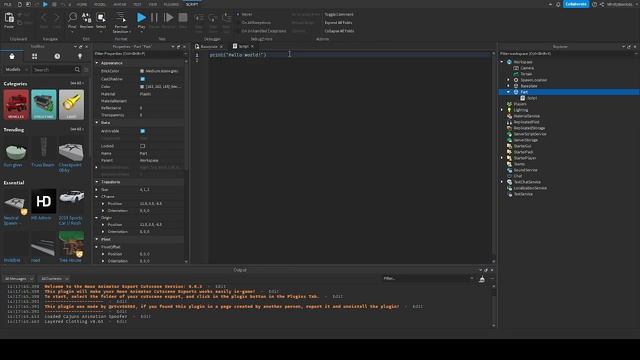Switch to the PLUGINS ribbon tab
The width and height of the screenshot is (640, 360).
pyautogui.click(x=171, y=4)
